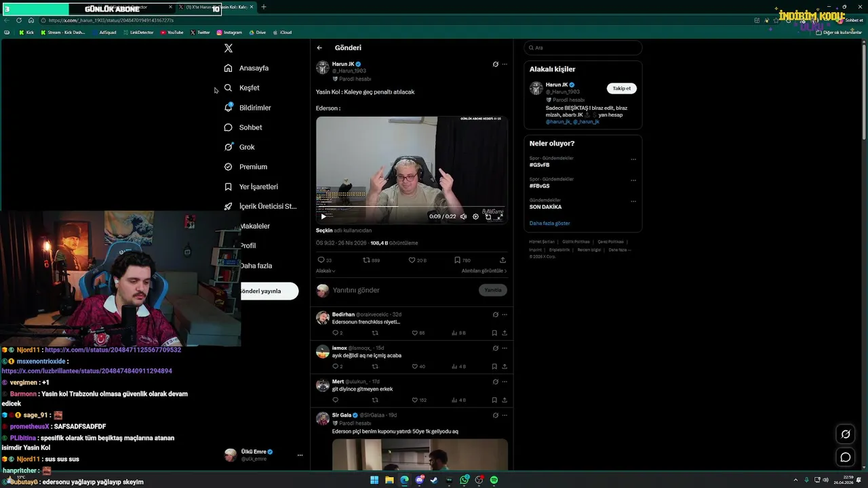Open Yer İşaretleri bookmarks

(x=251, y=186)
